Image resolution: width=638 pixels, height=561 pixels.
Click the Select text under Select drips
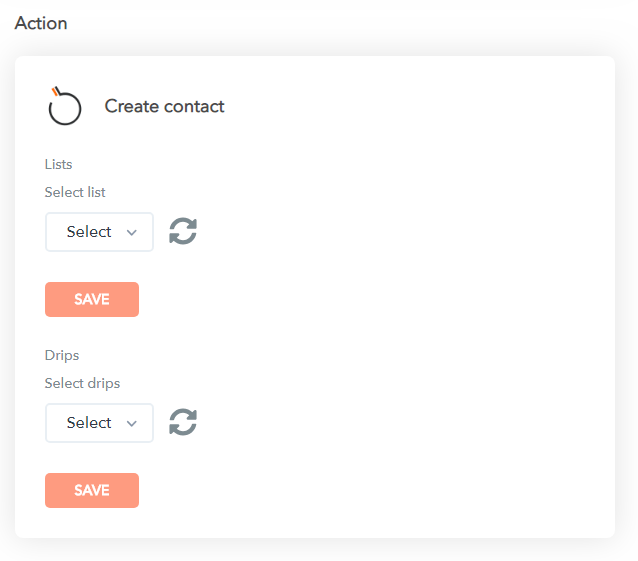pyautogui.click(x=88, y=423)
